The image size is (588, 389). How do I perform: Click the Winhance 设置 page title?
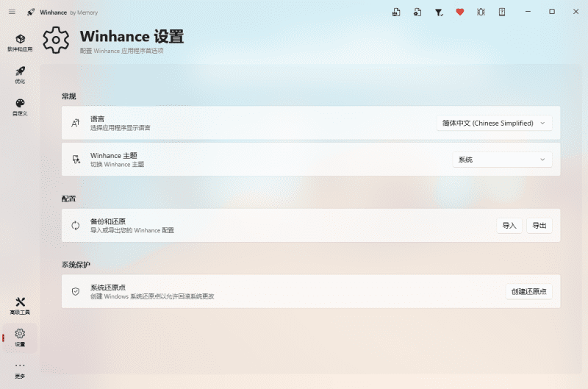click(132, 37)
